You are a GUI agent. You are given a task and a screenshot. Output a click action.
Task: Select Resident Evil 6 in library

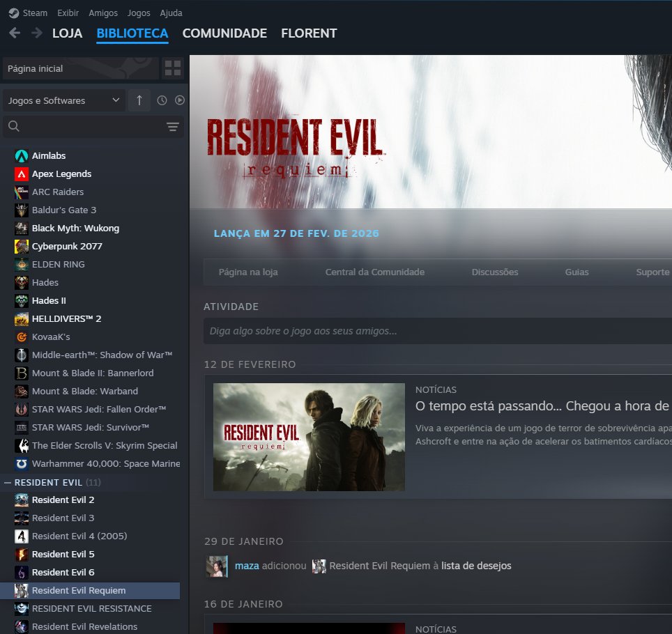(90, 572)
